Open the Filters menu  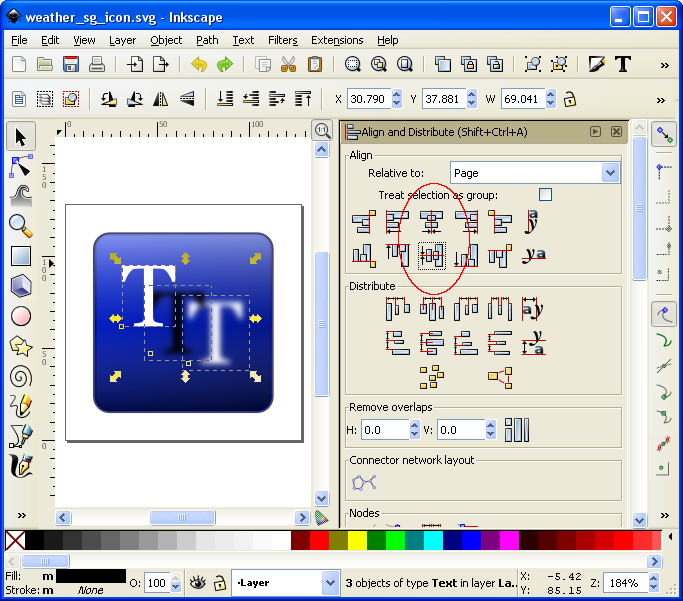(x=283, y=40)
